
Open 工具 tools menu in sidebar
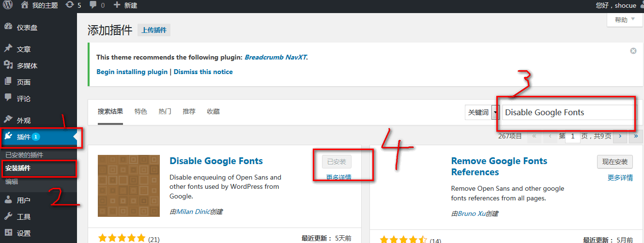coord(23,216)
